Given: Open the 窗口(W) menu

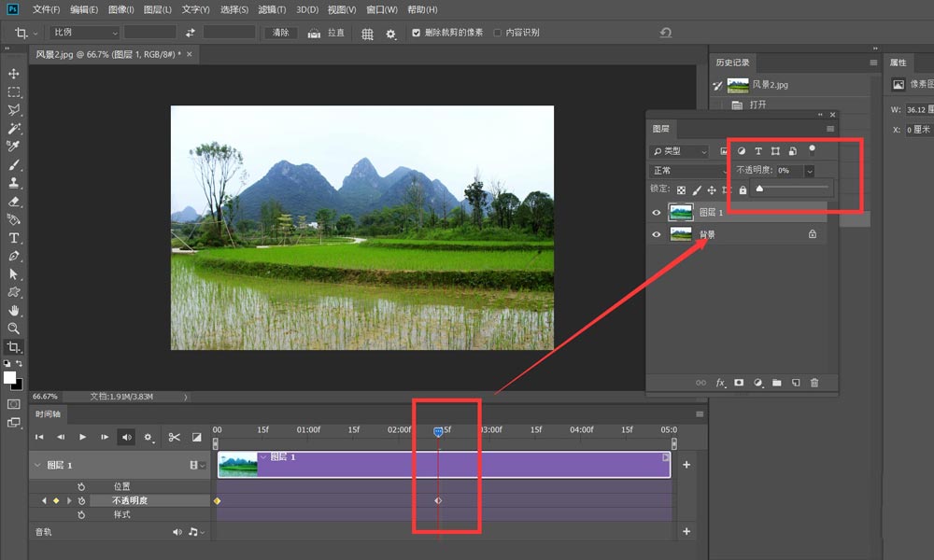Looking at the screenshot, I should (x=382, y=9).
